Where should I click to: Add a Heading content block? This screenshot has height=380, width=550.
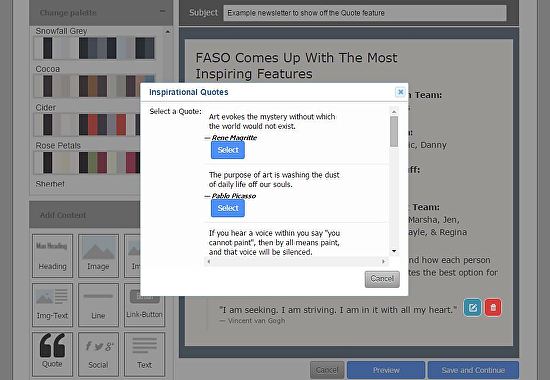pos(52,256)
